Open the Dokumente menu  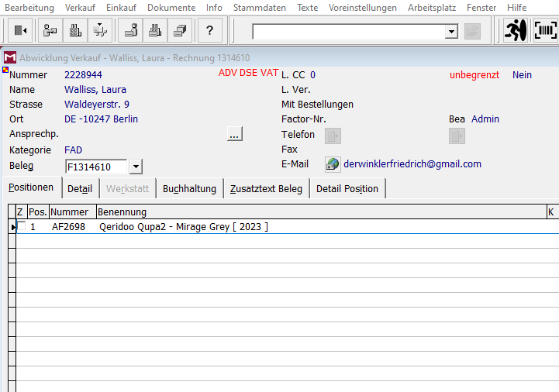click(x=171, y=8)
